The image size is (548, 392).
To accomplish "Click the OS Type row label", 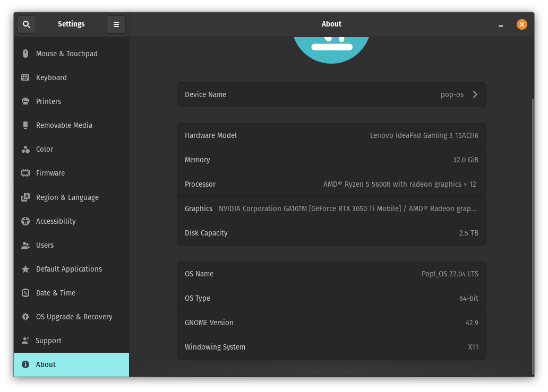I will 198,299.
